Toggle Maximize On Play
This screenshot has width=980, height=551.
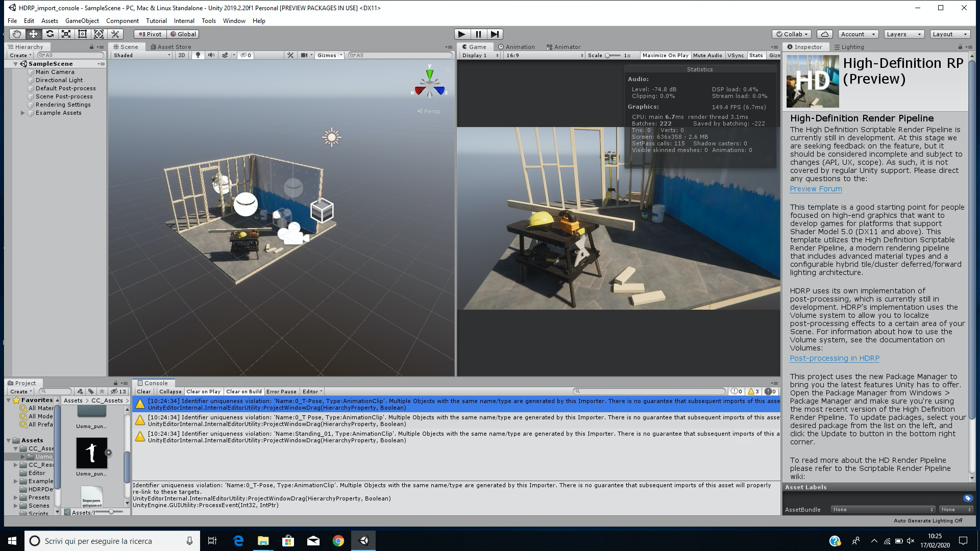pyautogui.click(x=665, y=55)
